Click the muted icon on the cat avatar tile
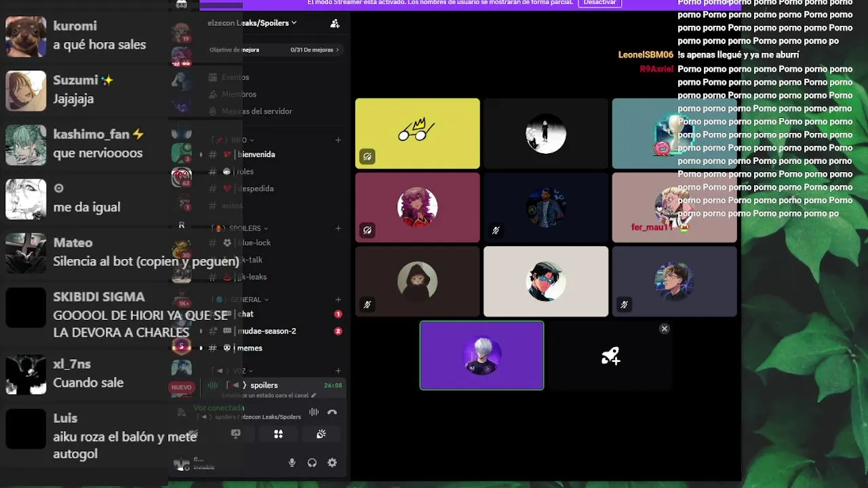This screenshot has height=488, width=868. pyautogui.click(x=367, y=305)
